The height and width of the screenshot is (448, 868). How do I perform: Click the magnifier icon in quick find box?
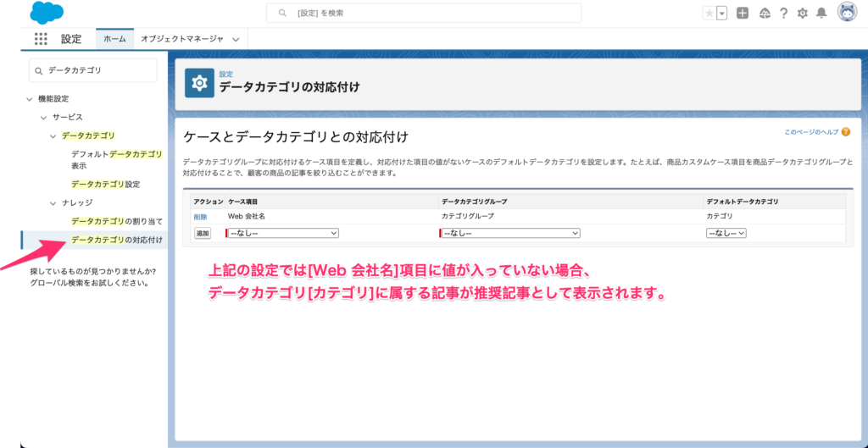[39, 71]
